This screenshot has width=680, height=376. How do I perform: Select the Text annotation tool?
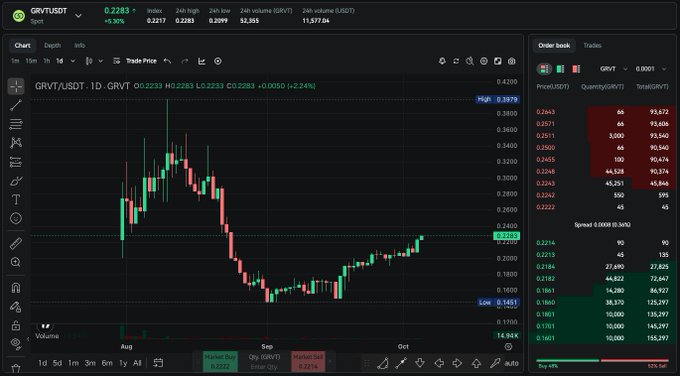click(16, 199)
